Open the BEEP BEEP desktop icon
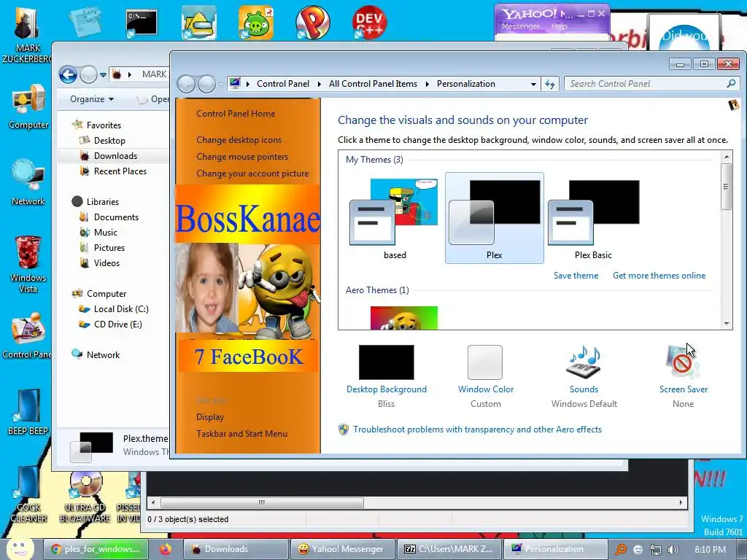This screenshot has width=747, height=560. (28, 412)
